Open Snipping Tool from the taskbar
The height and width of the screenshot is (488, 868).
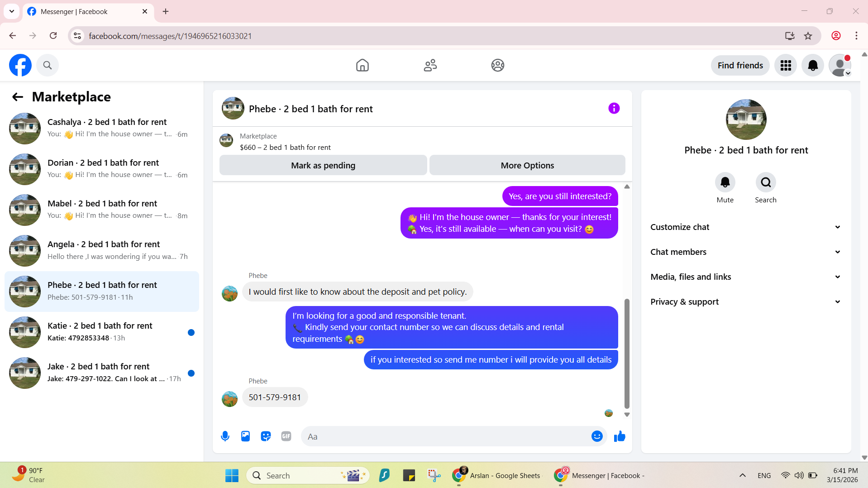[x=434, y=475]
